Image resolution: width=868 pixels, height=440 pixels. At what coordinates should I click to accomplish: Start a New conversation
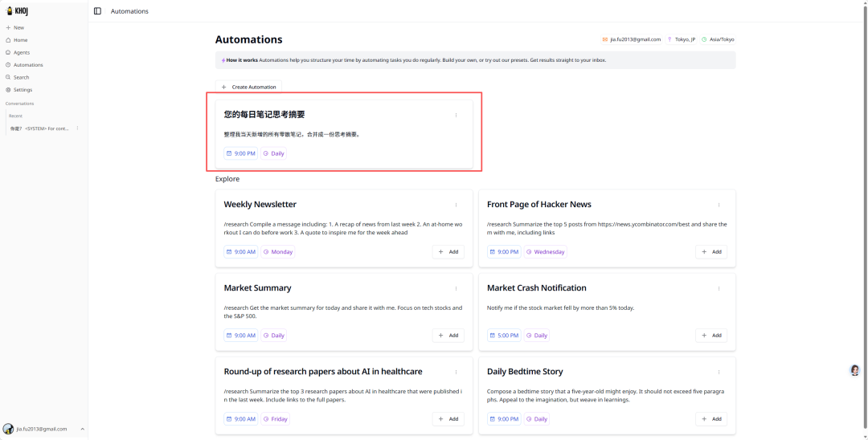click(18, 27)
